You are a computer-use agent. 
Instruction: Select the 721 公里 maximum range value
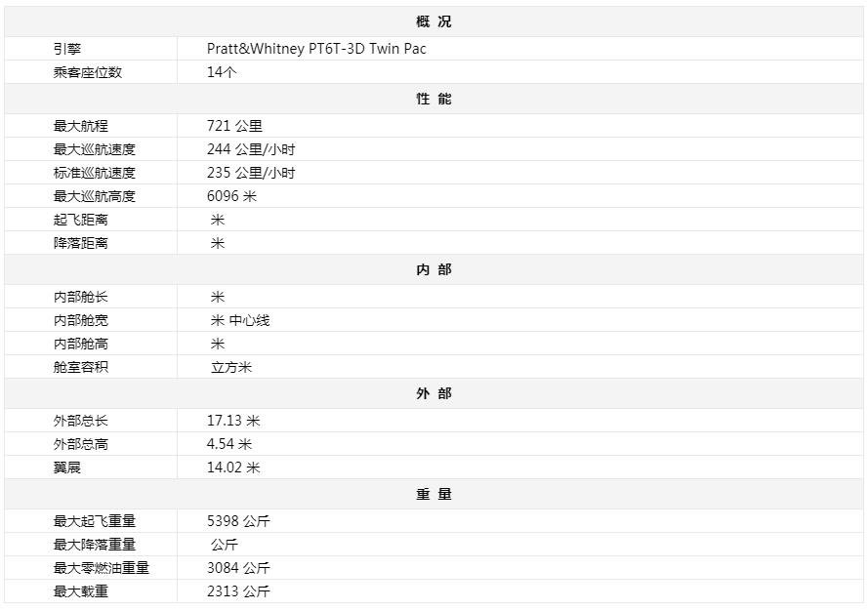coord(234,126)
